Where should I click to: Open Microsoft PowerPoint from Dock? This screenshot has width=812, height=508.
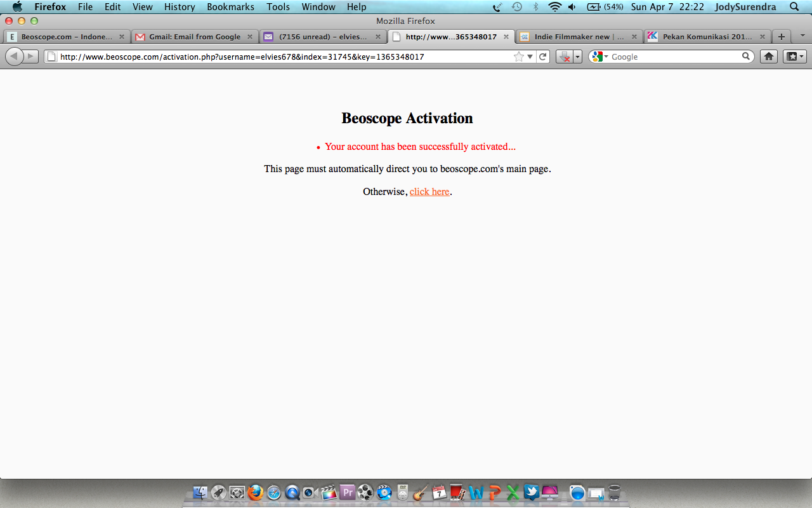pyautogui.click(x=494, y=492)
